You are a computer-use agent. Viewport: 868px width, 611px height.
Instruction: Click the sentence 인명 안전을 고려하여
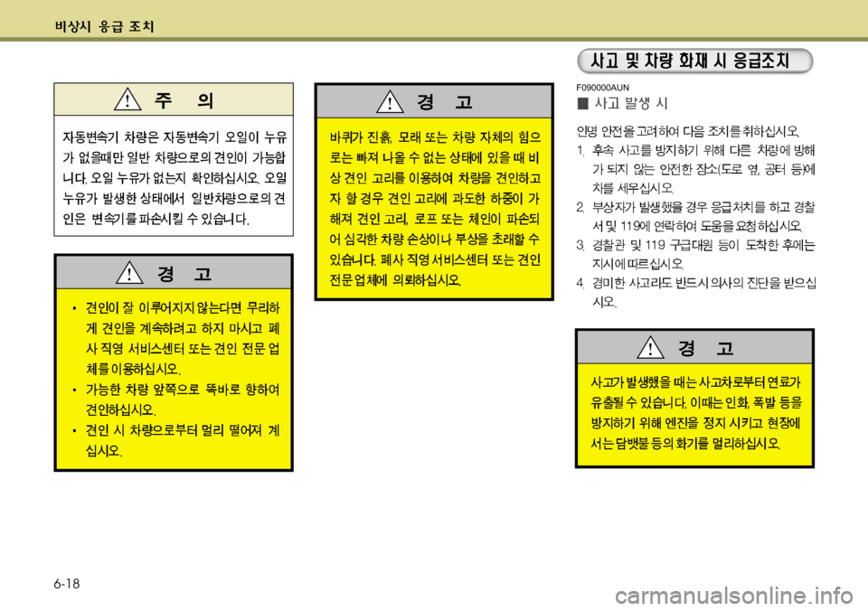[x=687, y=131]
